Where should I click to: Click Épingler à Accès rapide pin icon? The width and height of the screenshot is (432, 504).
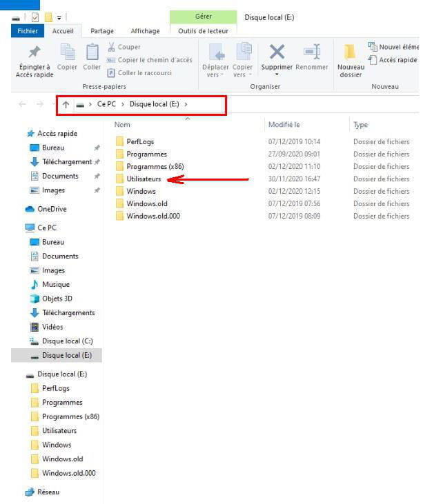[35, 52]
